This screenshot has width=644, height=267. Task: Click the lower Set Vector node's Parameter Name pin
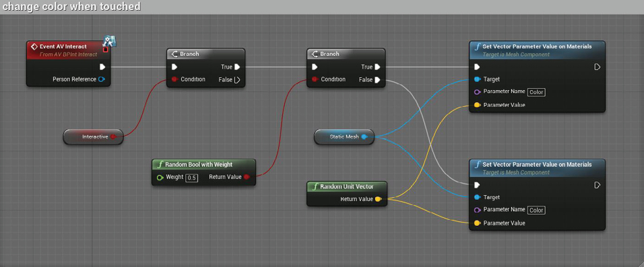click(x=477, y=210)
